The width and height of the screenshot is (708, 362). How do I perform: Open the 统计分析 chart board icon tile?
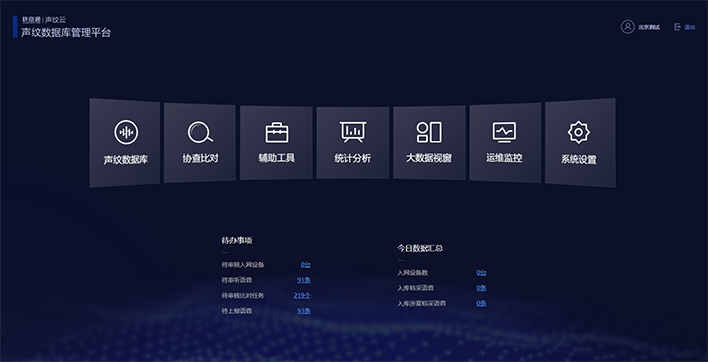(353, 143)
